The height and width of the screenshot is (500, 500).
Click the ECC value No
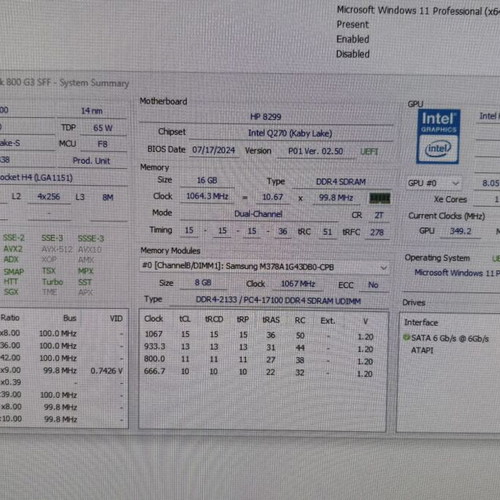(x=373, y=285)
